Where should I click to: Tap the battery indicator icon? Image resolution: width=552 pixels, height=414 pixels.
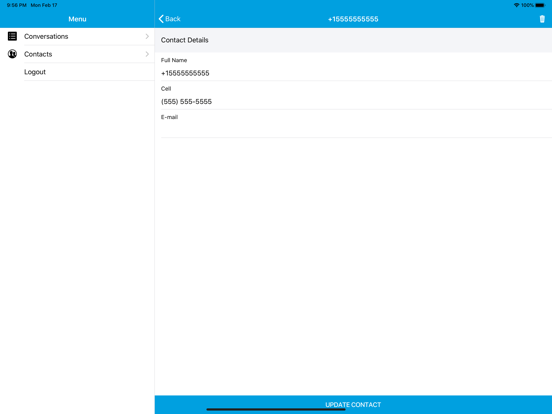click(540, 5)
